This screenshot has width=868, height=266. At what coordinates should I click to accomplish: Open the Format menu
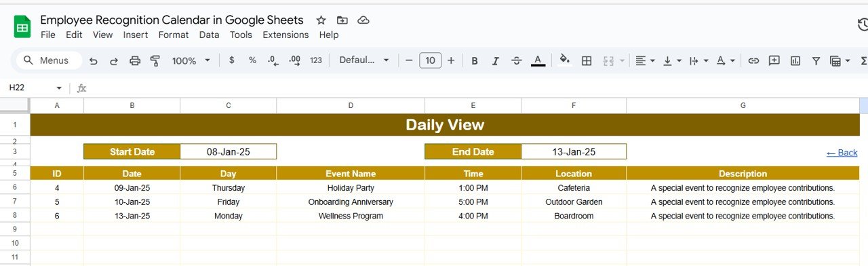[x=174, y=35]
